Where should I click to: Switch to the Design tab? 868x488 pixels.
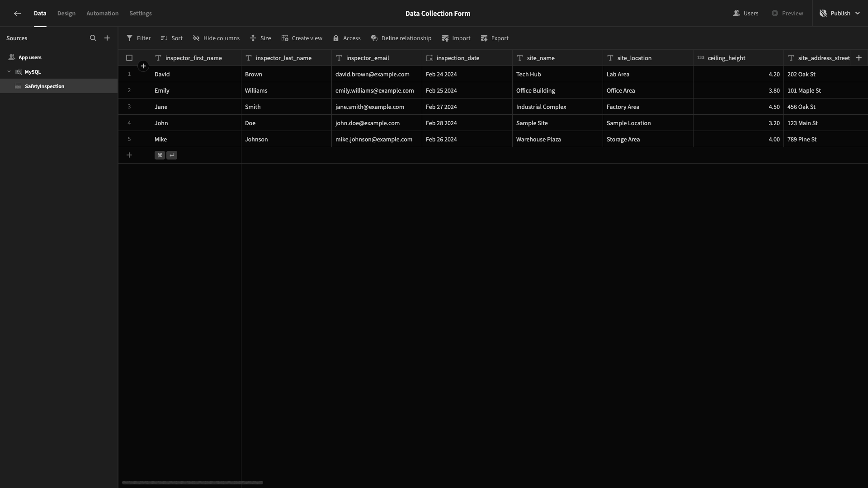tap(66, 14)
